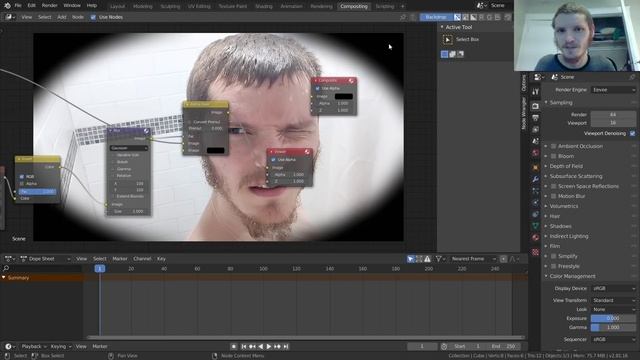This screenshot has height=360, width=640.
Task: Toggle Only Show Errors warning icon in Dope Sheet
Action: click(x=427, y=259)
